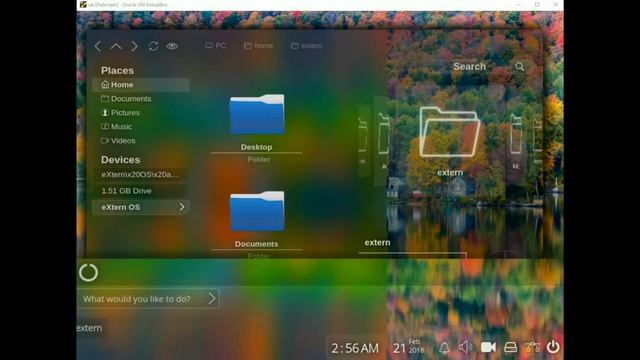The height and width of the screenshot is (360, 640).
Task: Submit the command with arrow chevron
Action: 211,299
